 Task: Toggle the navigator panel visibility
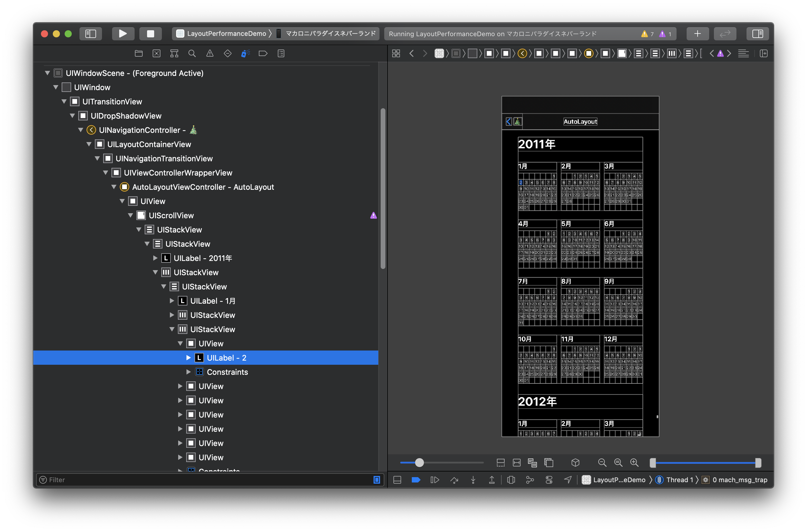point(90,34)
